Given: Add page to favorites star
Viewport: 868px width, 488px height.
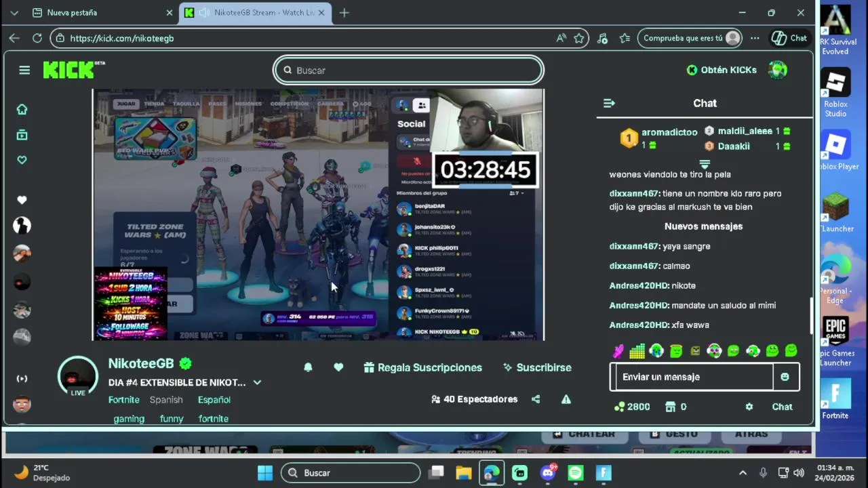Looking at the screenshot, I should click(579, 38).
